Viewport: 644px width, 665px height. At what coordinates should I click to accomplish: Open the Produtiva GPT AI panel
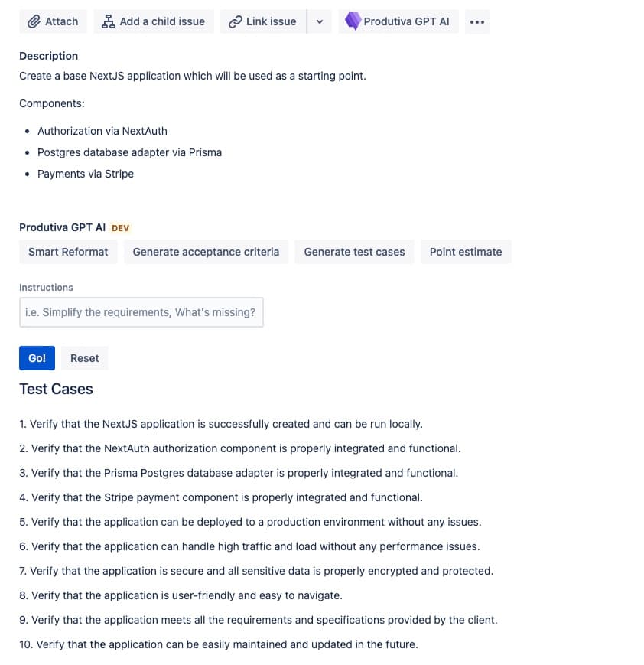coord(398,21)
